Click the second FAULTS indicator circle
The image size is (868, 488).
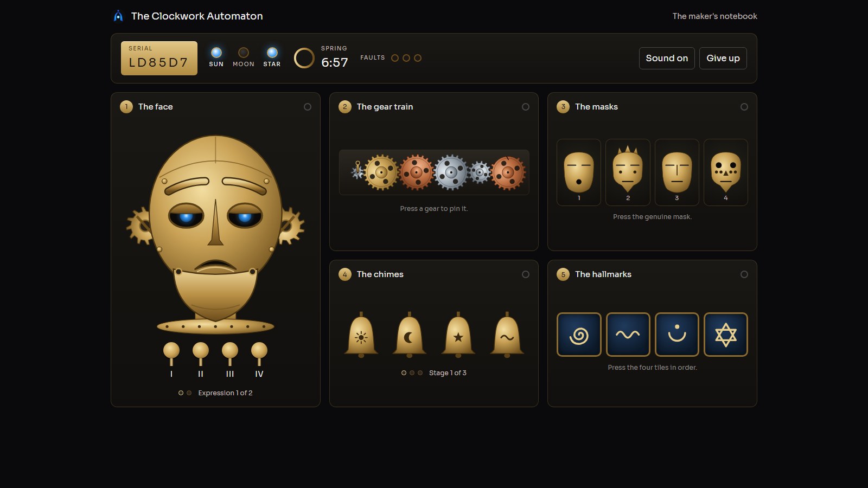pos(406,58)
